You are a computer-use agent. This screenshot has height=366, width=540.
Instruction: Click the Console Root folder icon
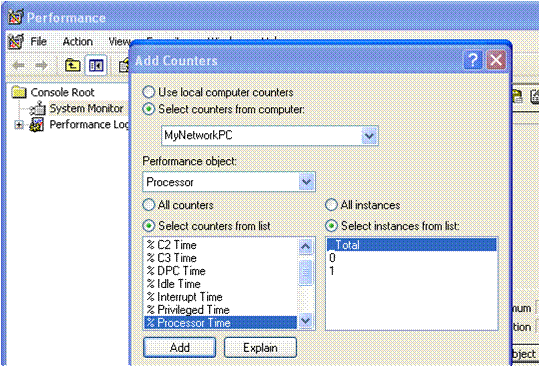(19, 92)
